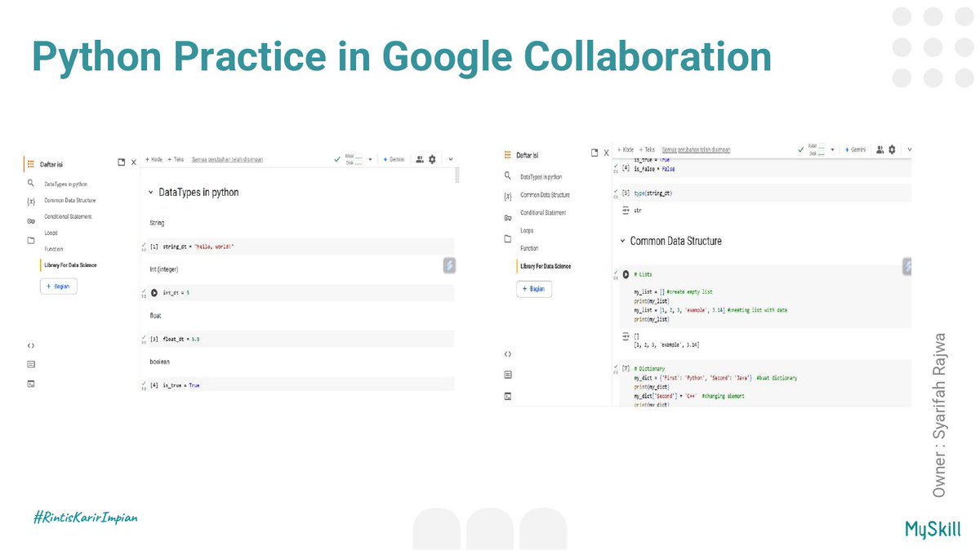Viewport: 980px width, 551px height.
Task: Open code snippets icon in right Colab sidebar
Action: 508,354
